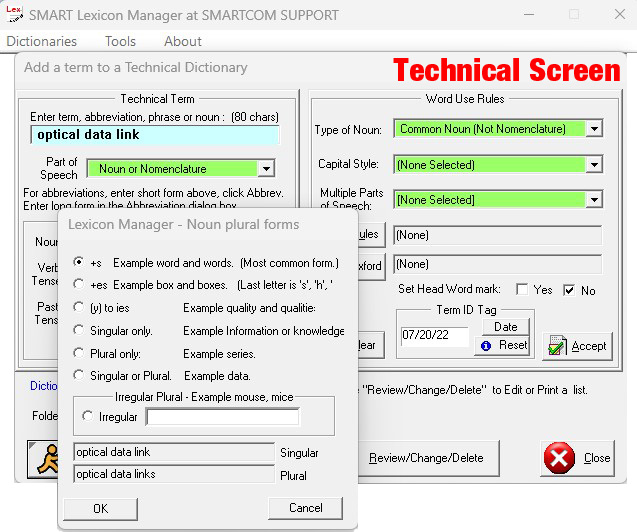Click the blue info icon beside Reset

(x=486, y=346)
